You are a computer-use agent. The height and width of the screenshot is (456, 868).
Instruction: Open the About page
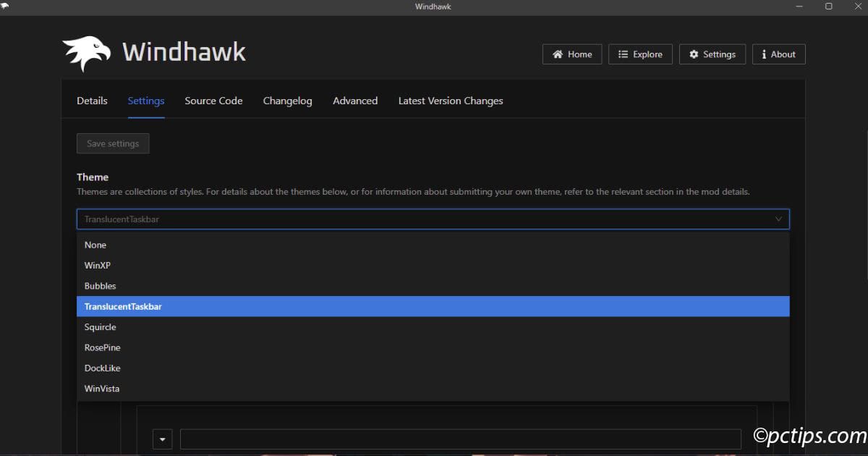[x=778, y=54]
